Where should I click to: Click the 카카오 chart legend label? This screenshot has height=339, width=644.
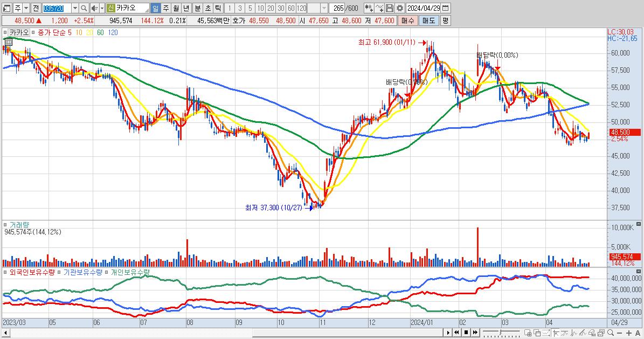pos(19,32)
